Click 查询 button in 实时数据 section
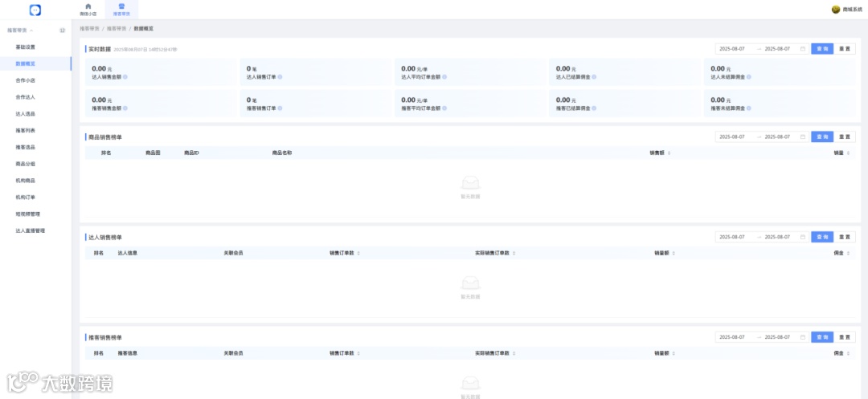Image resolution: width=868 pixels, height=399 pixels. 822,49
